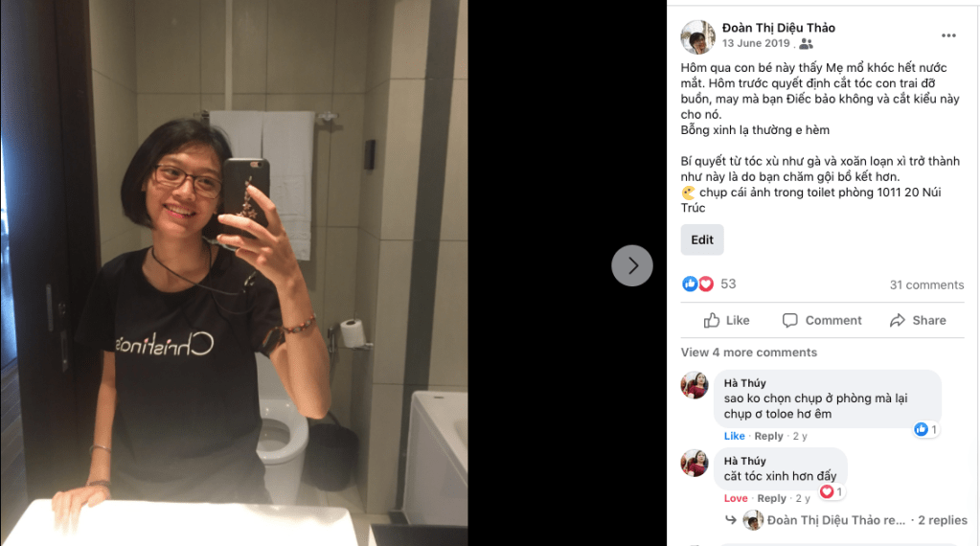Screen dimensions: 980x546
Task: Expand View 4 more comments
Action: (x=749, y=353)
